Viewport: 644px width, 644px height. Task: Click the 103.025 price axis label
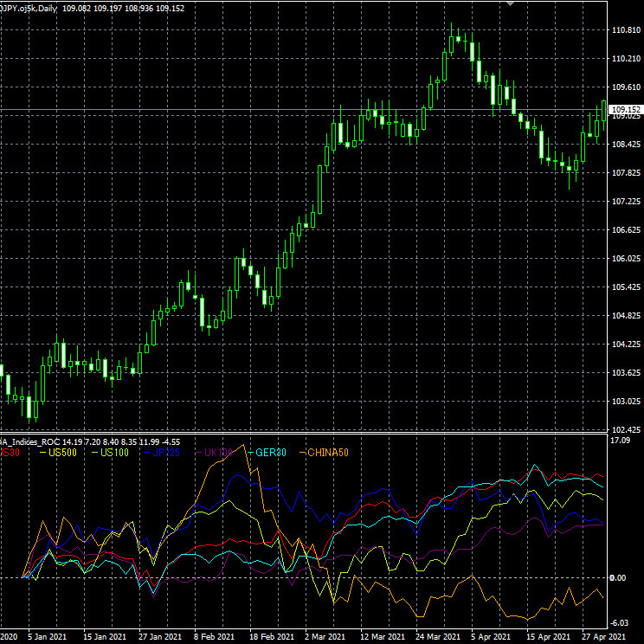pos(626,402)
